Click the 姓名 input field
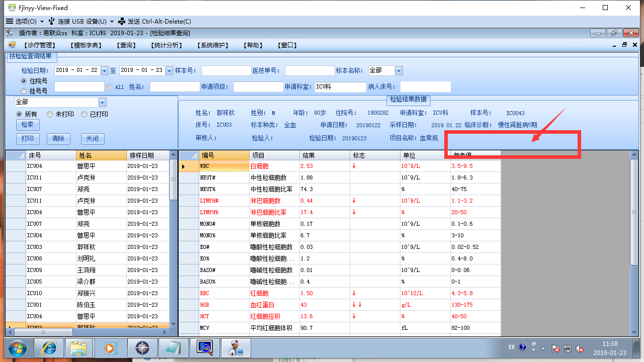The image size is (644, 362). click(x=175, y=87)
